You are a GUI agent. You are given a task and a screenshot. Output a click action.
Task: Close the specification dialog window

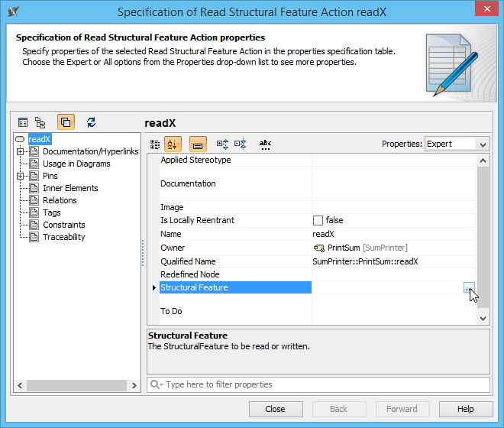tap(486, 9)
